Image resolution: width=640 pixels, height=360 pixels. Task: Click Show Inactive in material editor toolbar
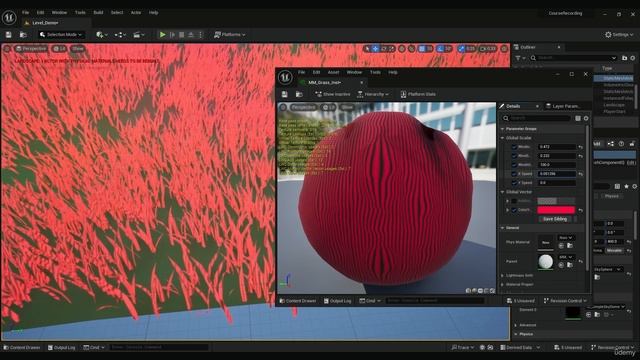[x=333, y=94]
